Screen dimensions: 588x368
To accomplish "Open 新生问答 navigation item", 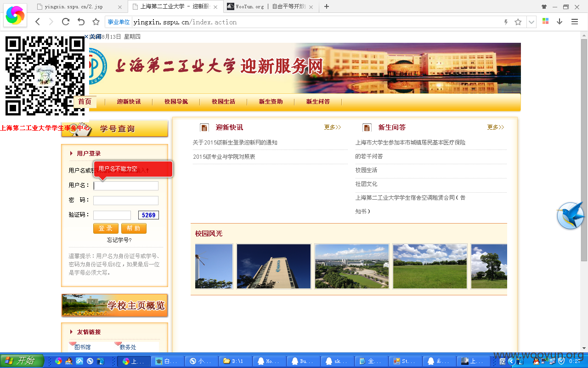I will pyautogui.click(x=318, y=102).
